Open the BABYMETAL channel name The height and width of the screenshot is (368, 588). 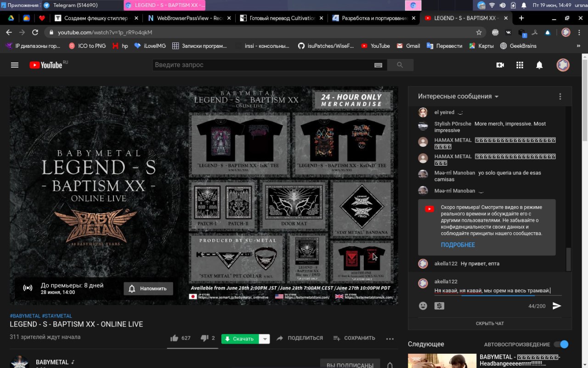click(x=52, y=362)
